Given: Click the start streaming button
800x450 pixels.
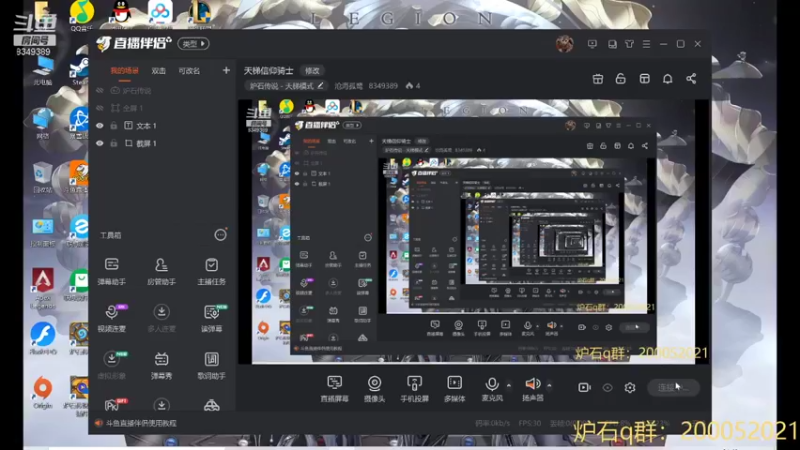Looking at the screenshot, I should pyautogui.click(x=673, y=388).
